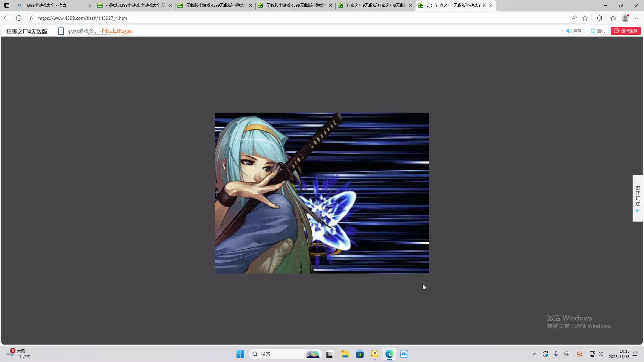Viewport: 644px width, 362px height.
Task: Show hidden system tray icons chevron
Action: pos(534,354)
